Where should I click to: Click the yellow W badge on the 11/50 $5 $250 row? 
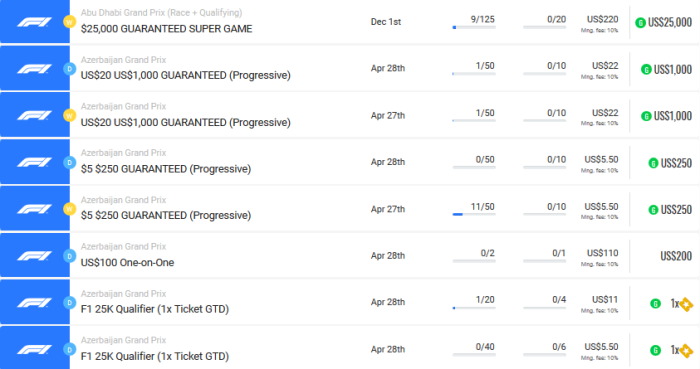click(69, 209)
